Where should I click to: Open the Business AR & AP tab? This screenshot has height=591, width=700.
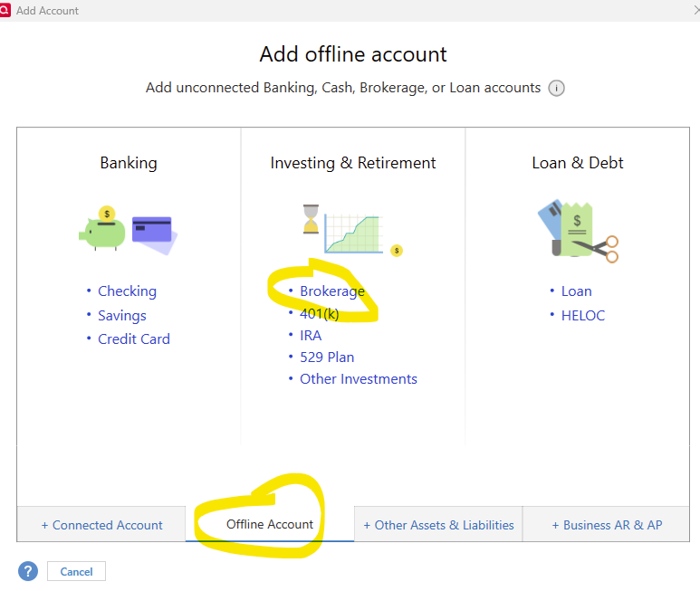click(x=606, y=525)
